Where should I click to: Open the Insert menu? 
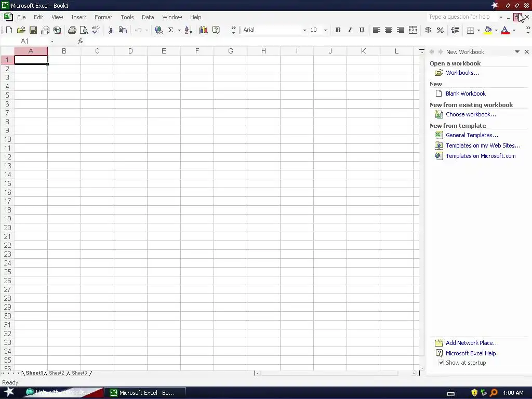pyautogui.click(x=79, y=17)
